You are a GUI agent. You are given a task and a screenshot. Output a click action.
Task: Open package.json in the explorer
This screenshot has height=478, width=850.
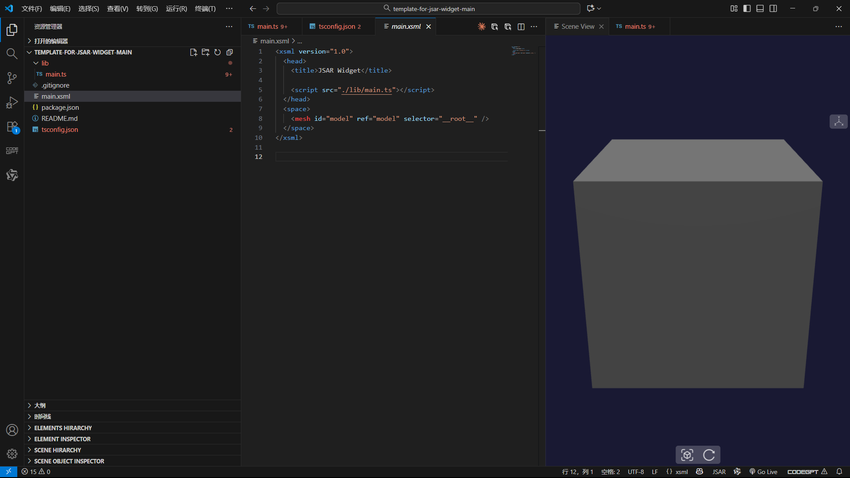(60, 107)
